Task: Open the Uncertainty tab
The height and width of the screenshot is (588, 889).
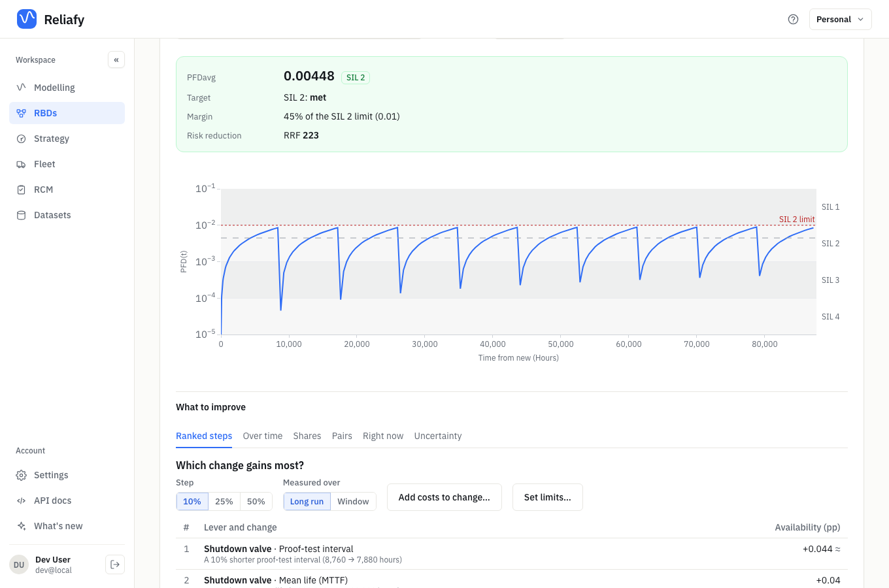Action: [438, 436]
